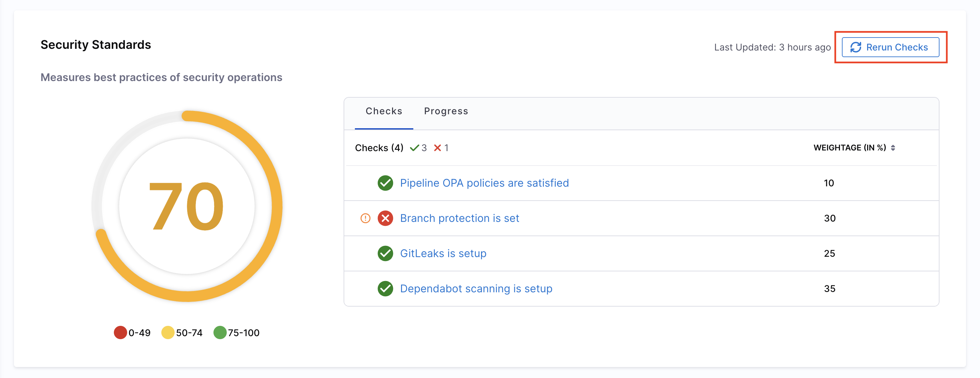Screen dimensions: 980x378
Task: Switch to the Checks tab
Action: [383, 111]
